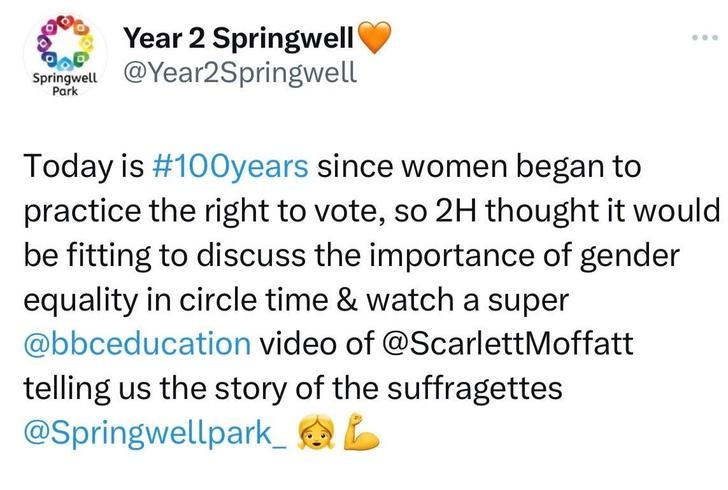The width and height of the screenshot is (728, 490).
Task: Visit the @bbceducation mention
Action: click(x=136, y=345)
